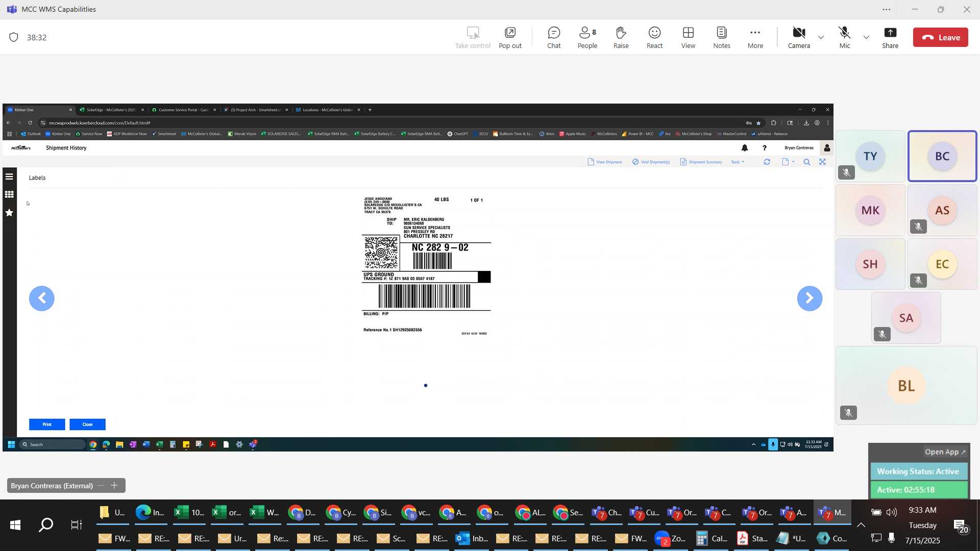Click the taskbar volume icon
The height and width of the screenshot is (551, 980).
(892, 512)
